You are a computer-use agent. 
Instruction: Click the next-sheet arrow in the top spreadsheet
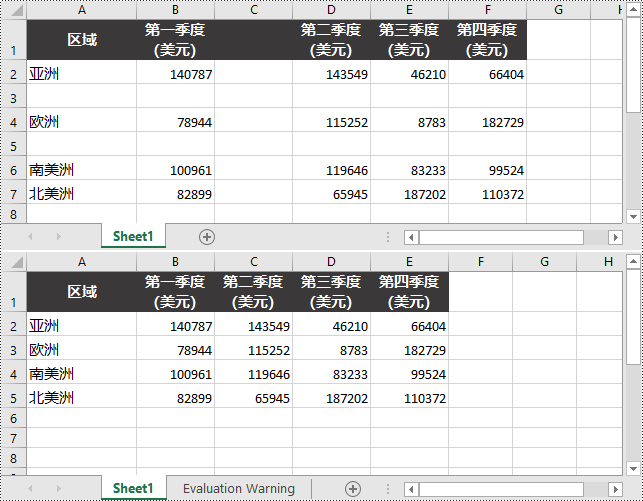(59, 237)
